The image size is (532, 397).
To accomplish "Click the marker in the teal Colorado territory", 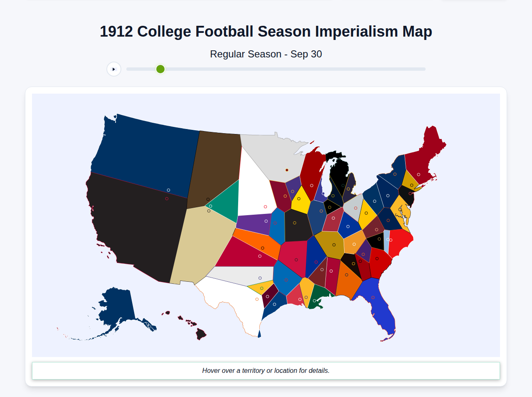I will (x=210, y=206).
